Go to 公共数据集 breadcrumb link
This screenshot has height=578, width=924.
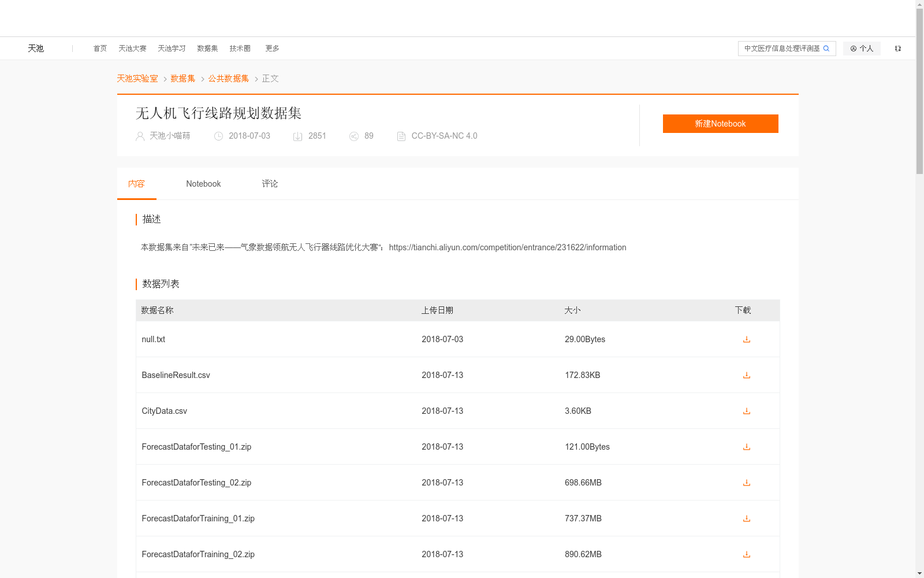[229, 79]
